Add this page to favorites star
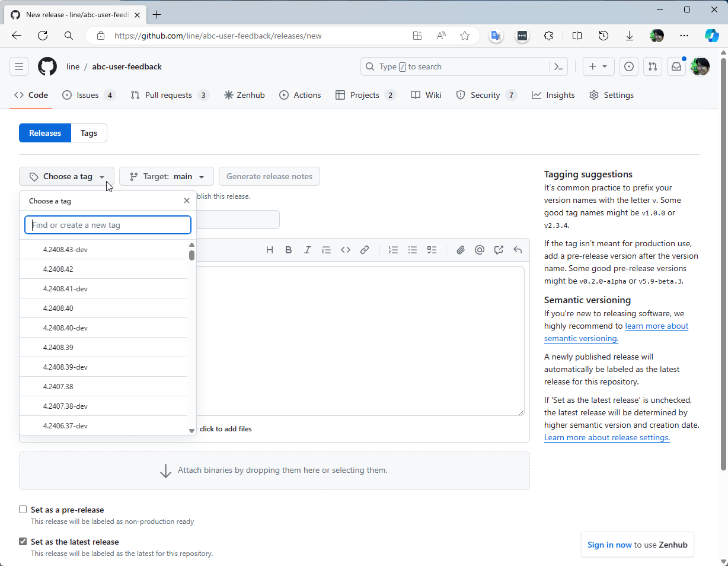 click(x=465, y=36)
